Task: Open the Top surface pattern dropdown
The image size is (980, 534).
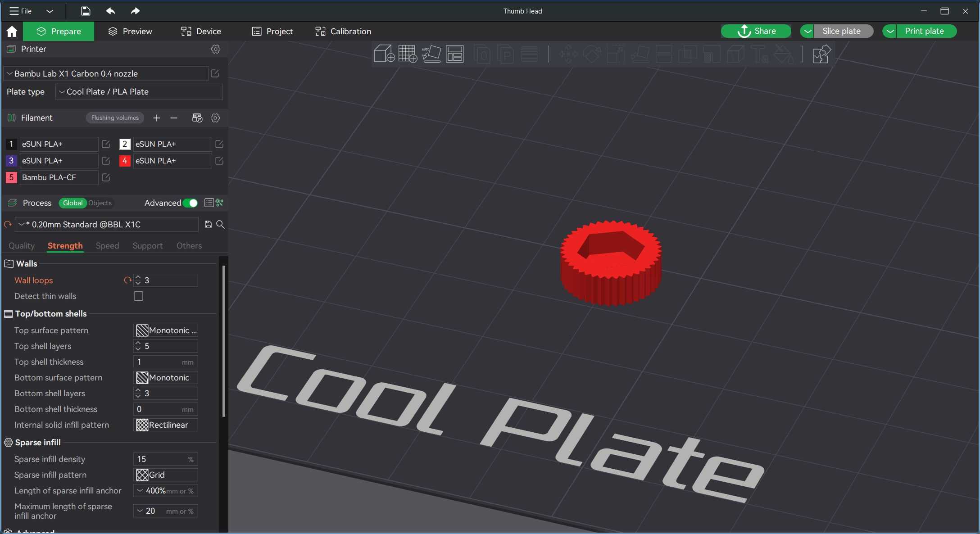Action: [166, 330]
